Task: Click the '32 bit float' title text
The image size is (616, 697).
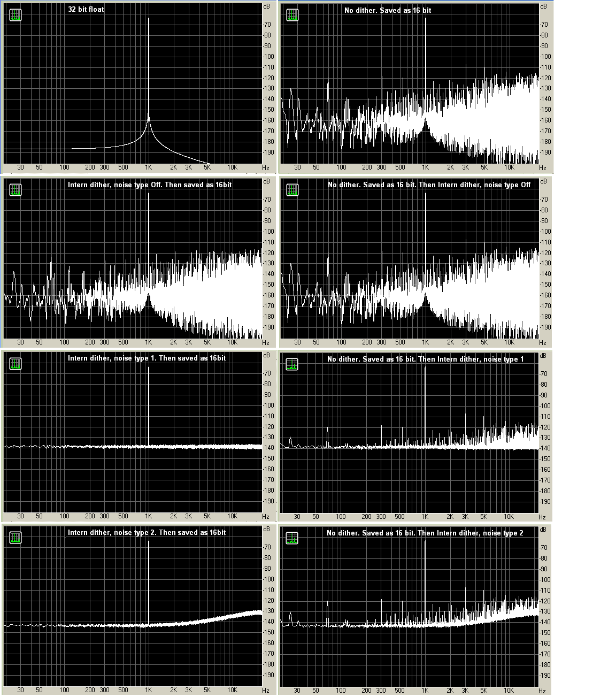Action: (x=86, y=10)
